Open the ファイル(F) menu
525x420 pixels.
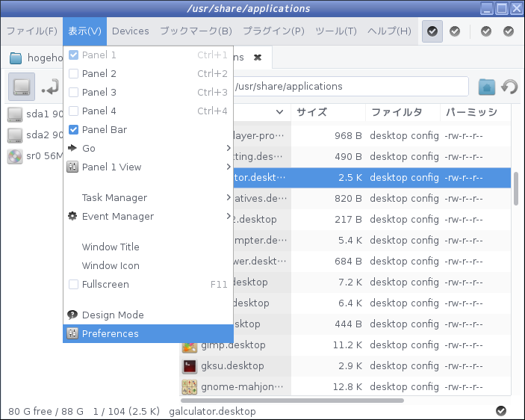point(32,31)
